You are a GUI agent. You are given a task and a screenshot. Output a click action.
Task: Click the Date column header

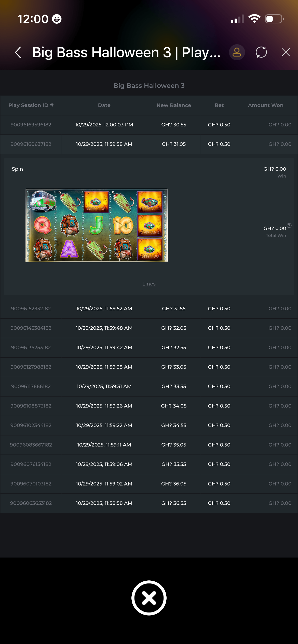pyautogui.click(x=104, y=105)
